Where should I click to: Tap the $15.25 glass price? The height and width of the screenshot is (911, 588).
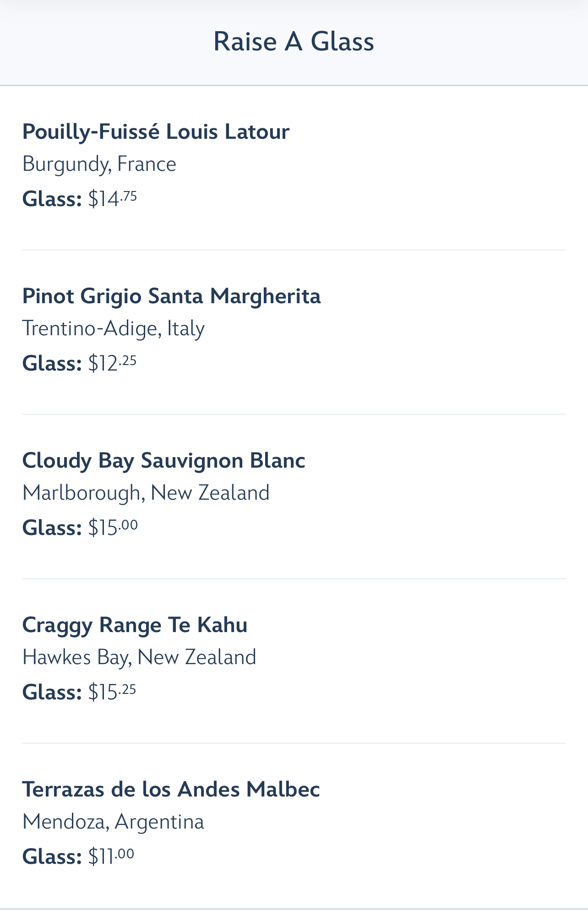[112, 692]
